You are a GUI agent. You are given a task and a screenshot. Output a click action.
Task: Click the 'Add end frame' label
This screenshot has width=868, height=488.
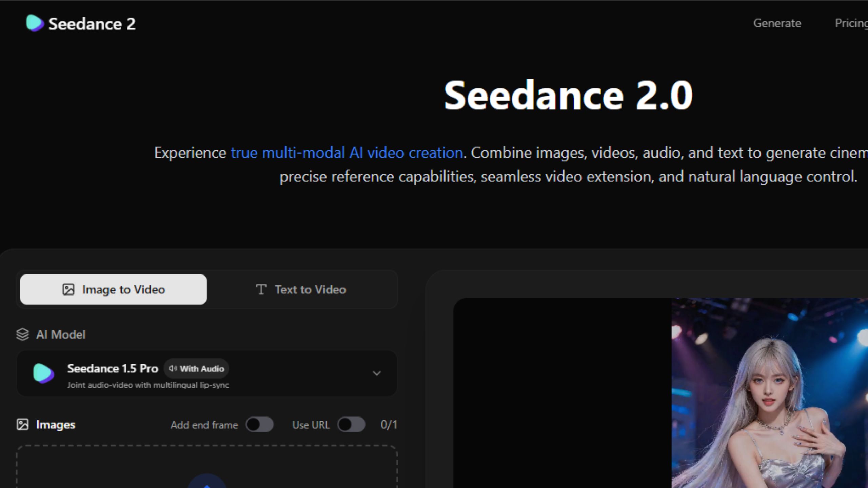(204, 425)
